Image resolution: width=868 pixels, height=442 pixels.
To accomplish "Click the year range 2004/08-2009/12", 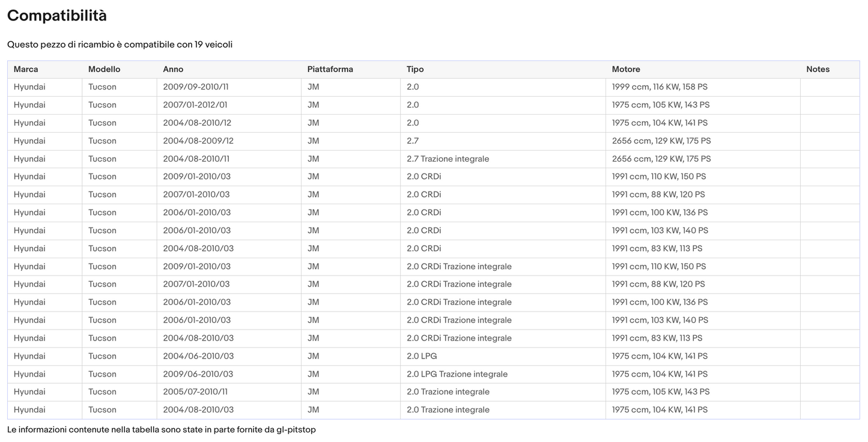I will click(x=198, y=141).
